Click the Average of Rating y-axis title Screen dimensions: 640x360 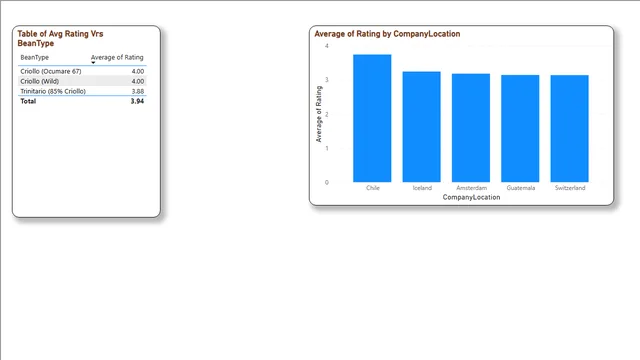point(319,114)
